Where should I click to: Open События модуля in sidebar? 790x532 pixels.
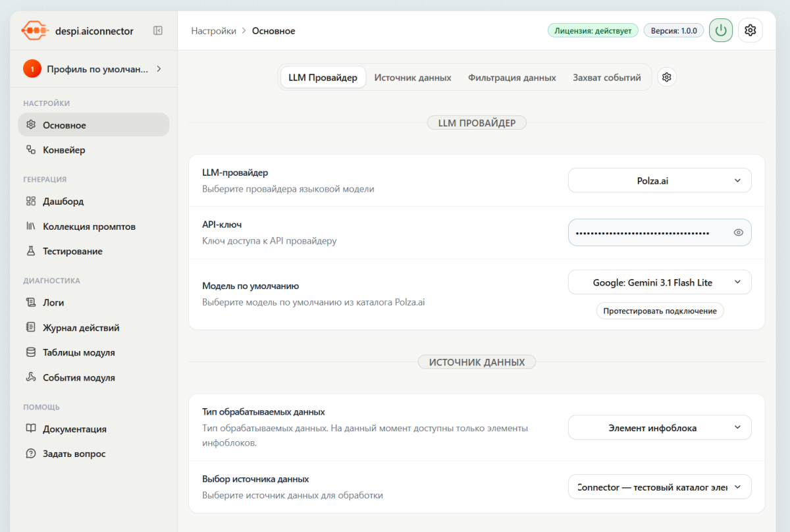click(93, 378)
